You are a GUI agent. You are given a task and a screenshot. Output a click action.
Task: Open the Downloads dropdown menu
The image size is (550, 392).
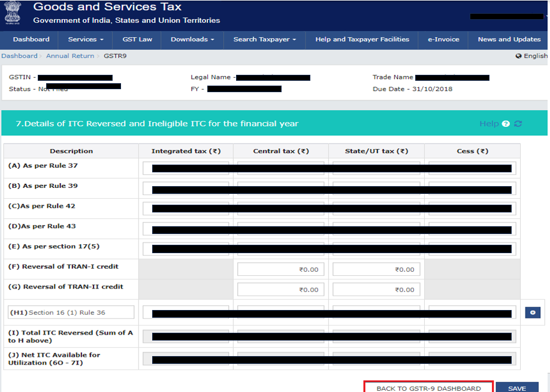pyautogui.click(x=192, y=39)
